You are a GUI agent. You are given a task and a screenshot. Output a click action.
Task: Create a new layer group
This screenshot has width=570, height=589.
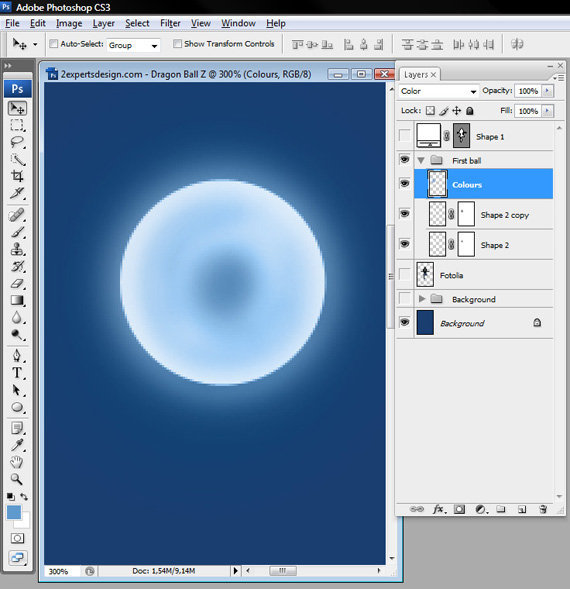(x=500, y=509)
